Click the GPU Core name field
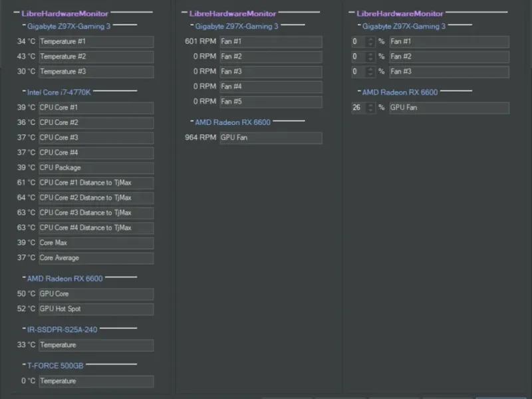The width and height of the screenshot is (532, 399). click(x=96, y=294)
